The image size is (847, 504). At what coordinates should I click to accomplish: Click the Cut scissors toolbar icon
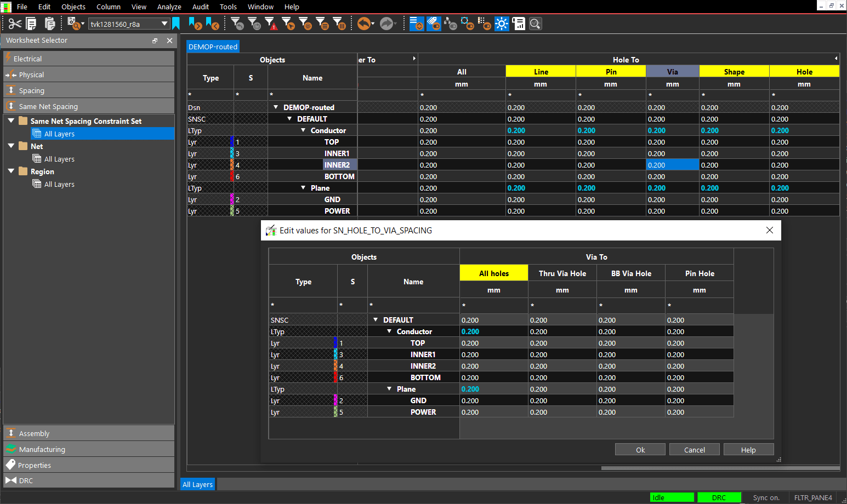(15, 24)
